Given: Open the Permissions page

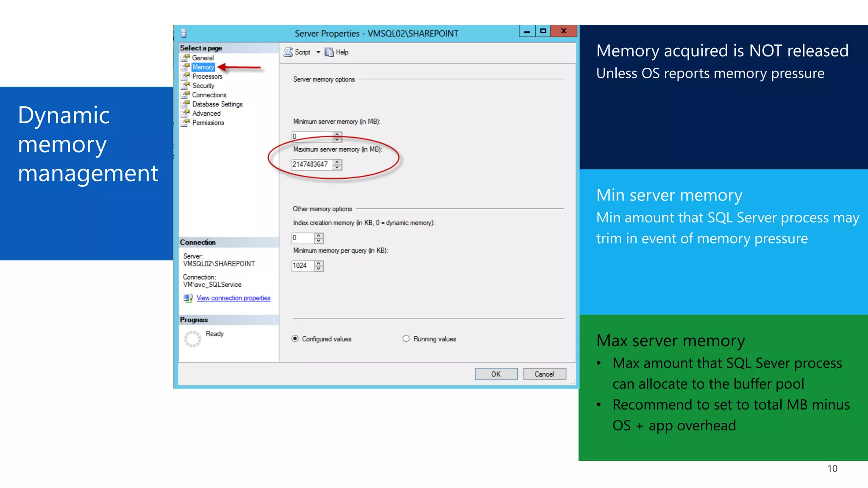Looking at the screenshot, I should pos(208,123).
